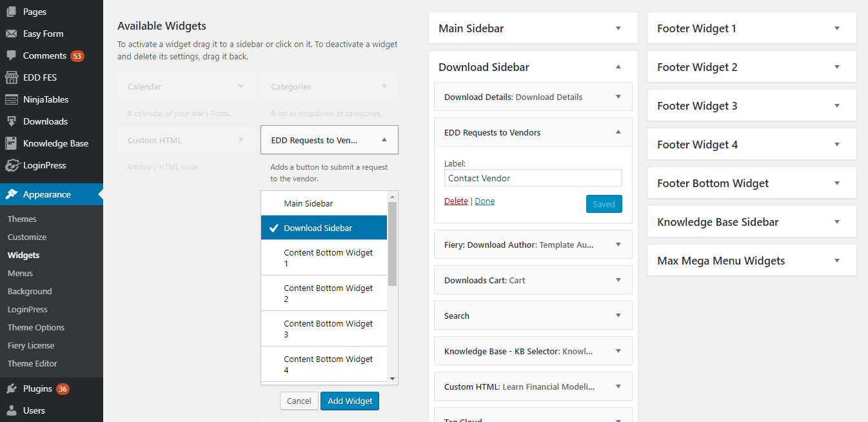Click the Delete widget link
The image size is (868, 422).
point(456,201)
